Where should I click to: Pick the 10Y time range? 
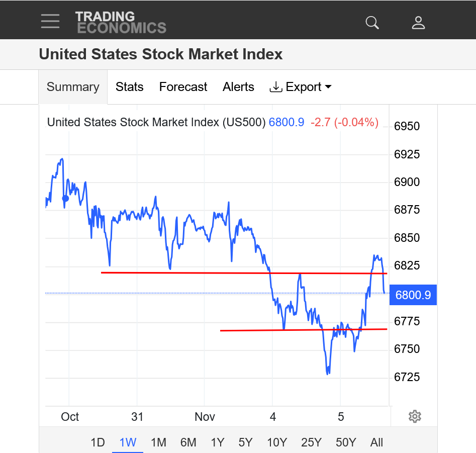(276, 442)
